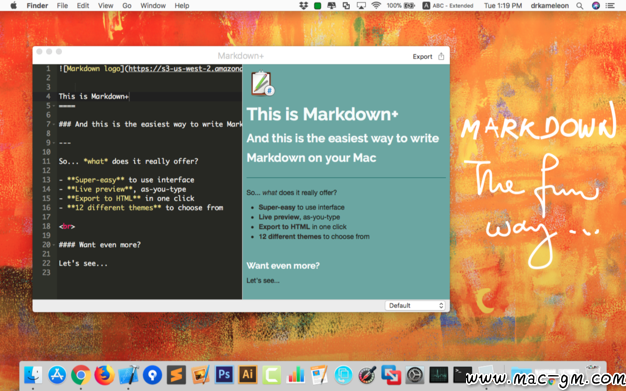Click the Wi-Fi status icon

(x=376, y=6)
